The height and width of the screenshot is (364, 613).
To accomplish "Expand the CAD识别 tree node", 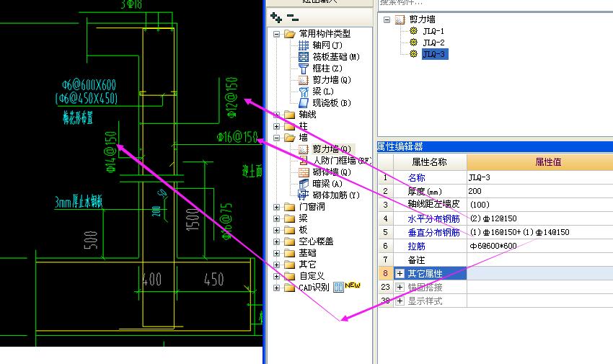I will point(276,288).
